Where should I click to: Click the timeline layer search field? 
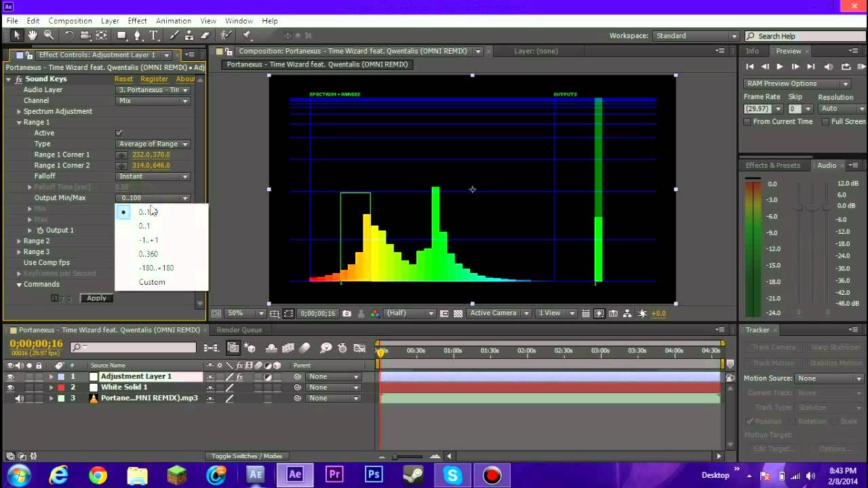pyautogui.click(x=133, y=348)
